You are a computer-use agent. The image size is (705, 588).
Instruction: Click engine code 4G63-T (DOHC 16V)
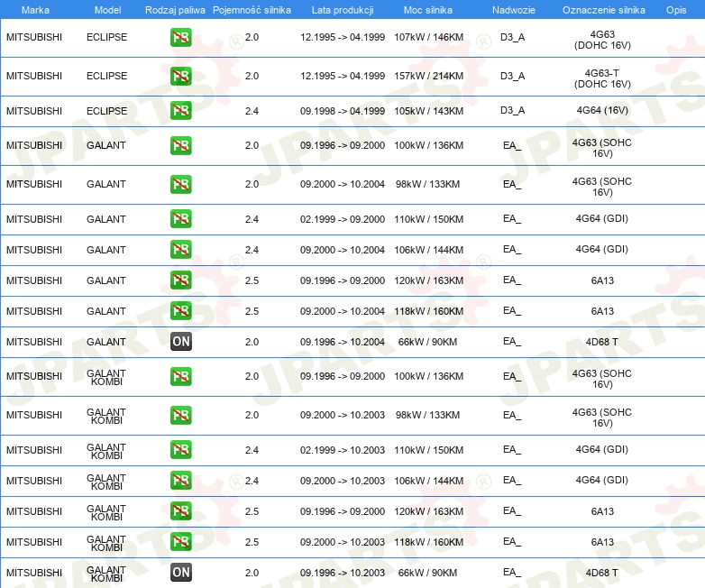(602, 78)
